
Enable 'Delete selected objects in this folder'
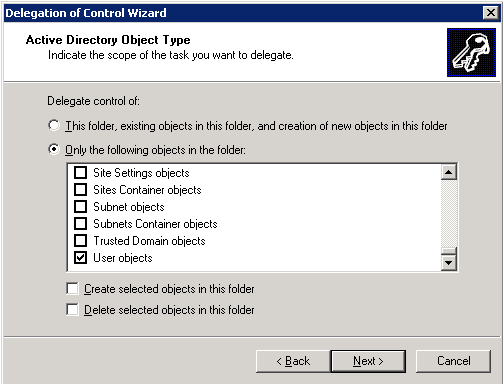[72, 310]
